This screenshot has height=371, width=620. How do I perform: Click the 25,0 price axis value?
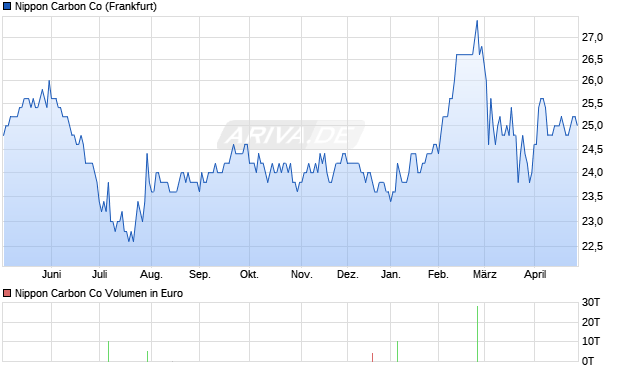point(592,126)
